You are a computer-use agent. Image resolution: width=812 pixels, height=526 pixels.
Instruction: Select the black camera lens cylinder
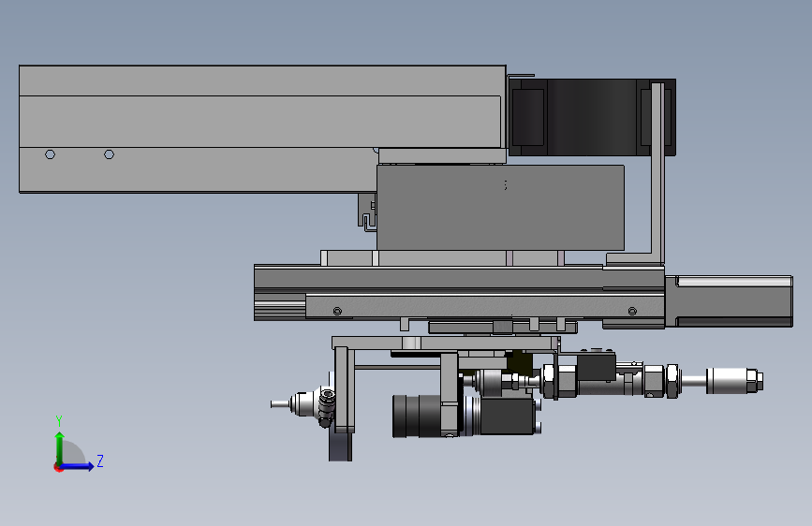tap(416, 416)
